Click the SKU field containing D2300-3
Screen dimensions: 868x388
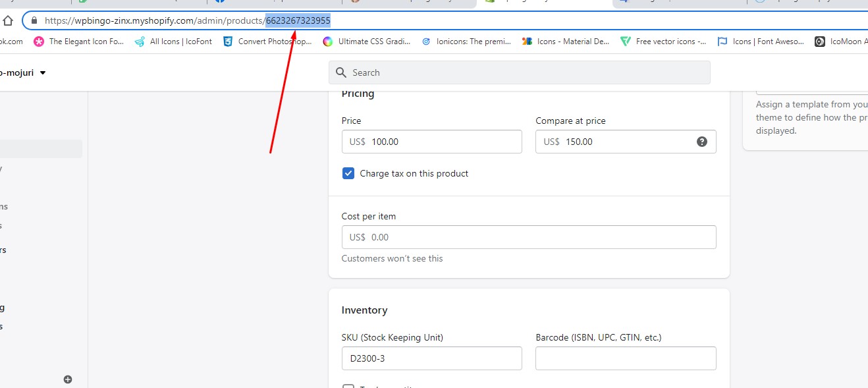point(431,358)
